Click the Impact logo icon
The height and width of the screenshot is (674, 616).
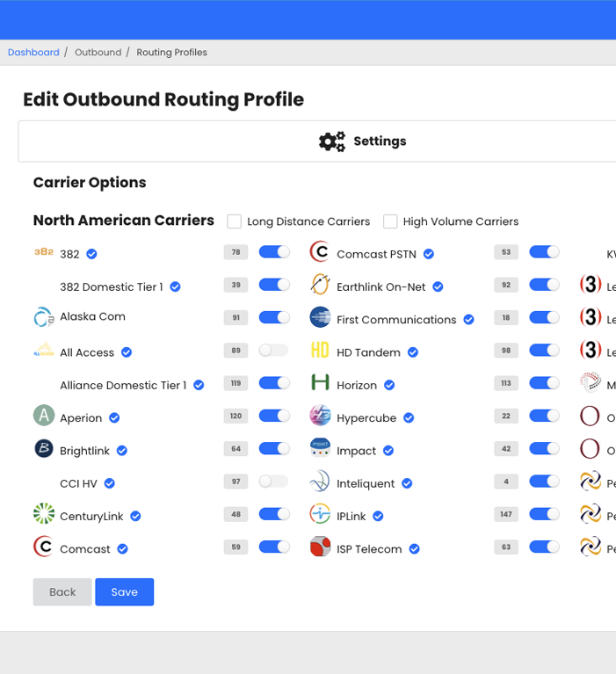[320, 448]
